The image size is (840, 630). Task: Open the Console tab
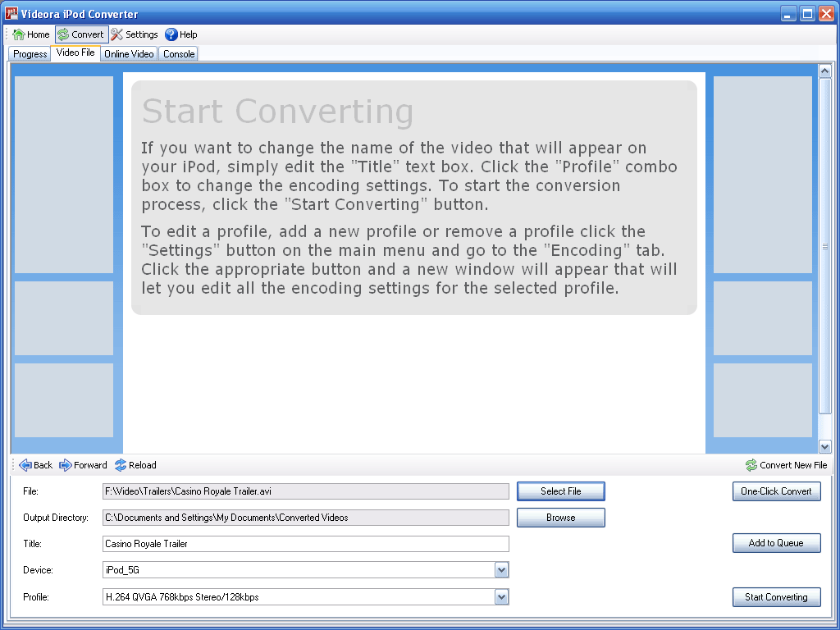pos(179,53)
